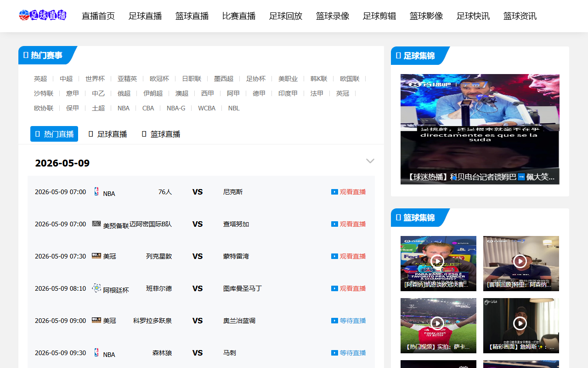Open the 西甲 league link
588x368 pixels.
point(208,93)
